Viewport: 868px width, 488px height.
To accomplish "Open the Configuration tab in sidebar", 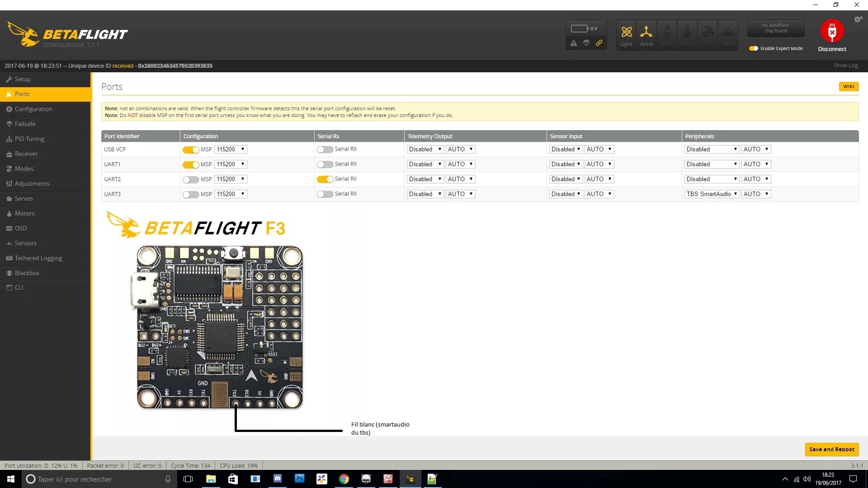I will (x=33, y=109).
